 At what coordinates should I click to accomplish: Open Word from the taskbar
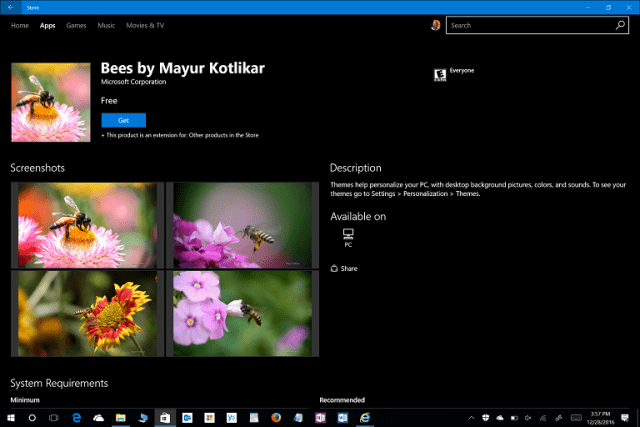click(x=342, y=418)
